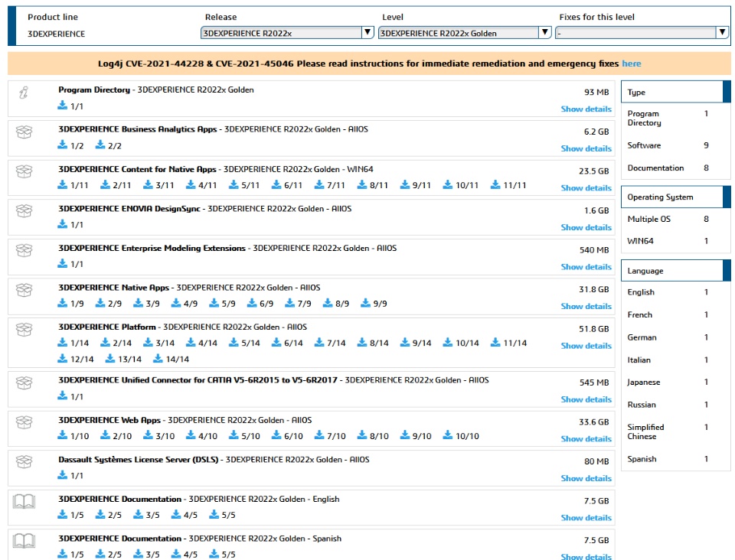735x560 pixels.
Task: Show details for Content for Native Apps
Action: [x=586, y=187]
